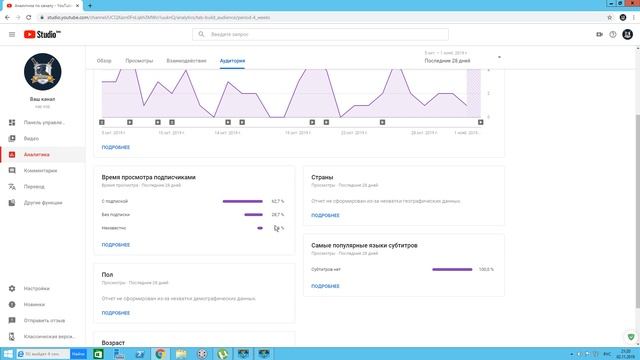Click the Самые популярные языки субтитров heading

[364, 245]
